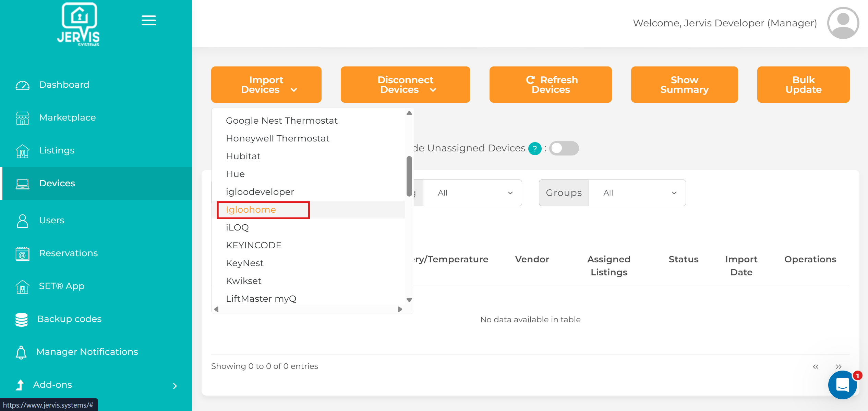The width and height of the screenshot is (868, 411).
Task: Toggle the Unassigned Devices switch
Action: [564, 148]
